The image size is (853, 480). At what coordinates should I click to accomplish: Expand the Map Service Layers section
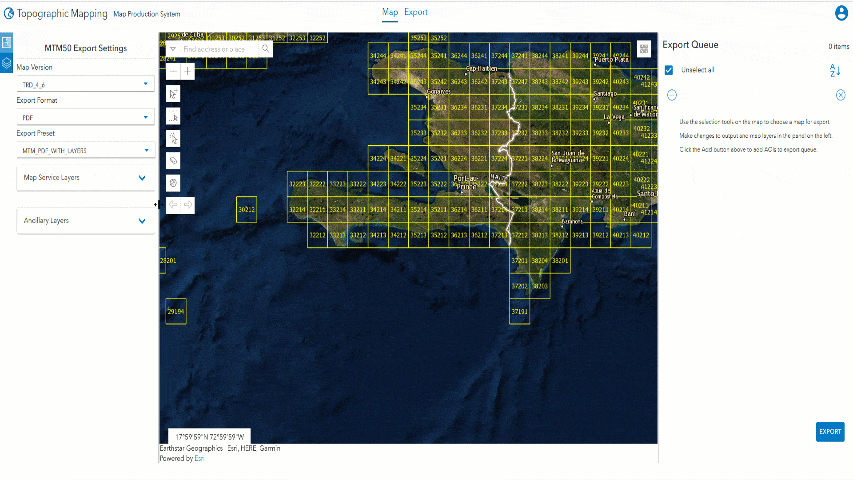click(85, 177)
